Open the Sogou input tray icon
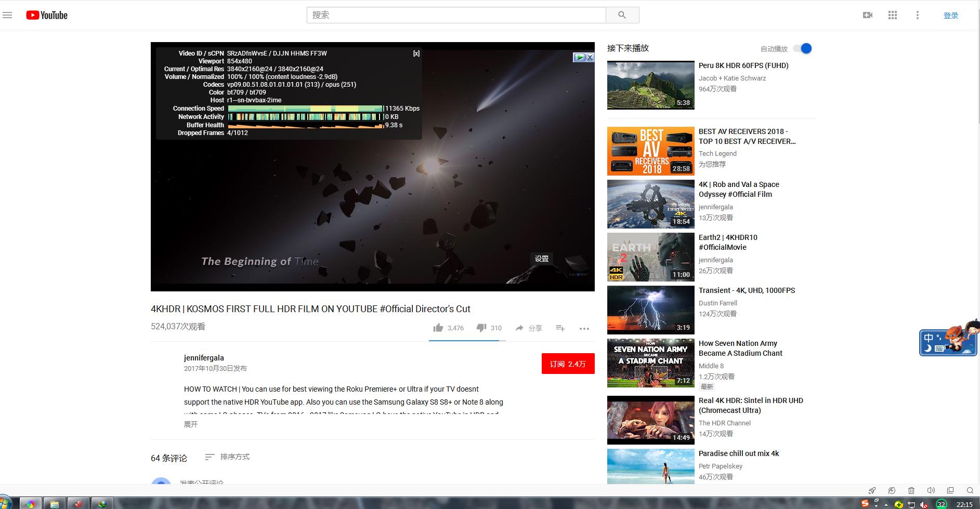The width and height of the screenshot is (980, 509). click(865, 503)
